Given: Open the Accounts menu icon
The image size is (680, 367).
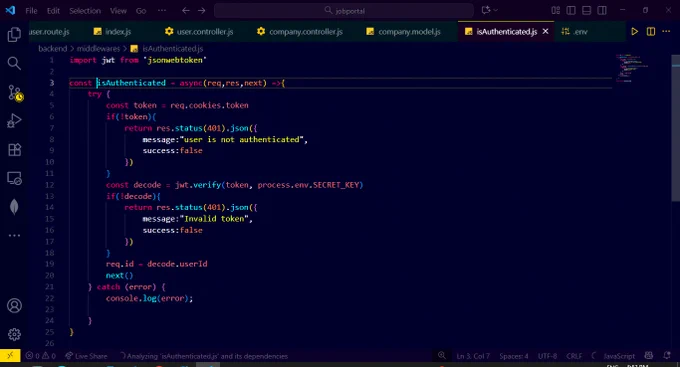Looking at the screenshot, I should click(14, 305).
